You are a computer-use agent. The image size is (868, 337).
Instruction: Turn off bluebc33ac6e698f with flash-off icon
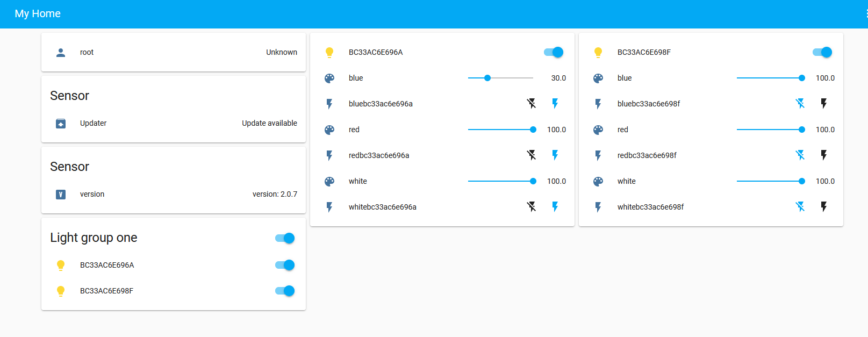pyautogui.click(x=800, y=103)
